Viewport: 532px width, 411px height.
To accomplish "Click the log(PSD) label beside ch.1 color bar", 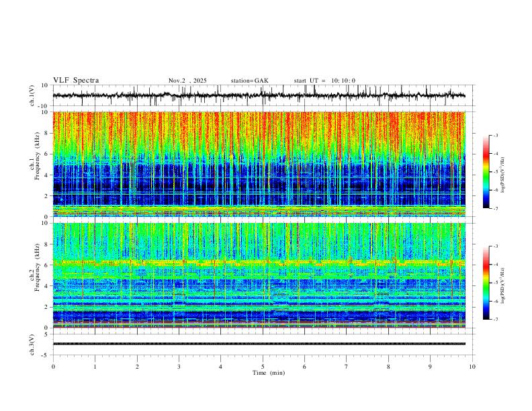I will [x=503, y=175].
